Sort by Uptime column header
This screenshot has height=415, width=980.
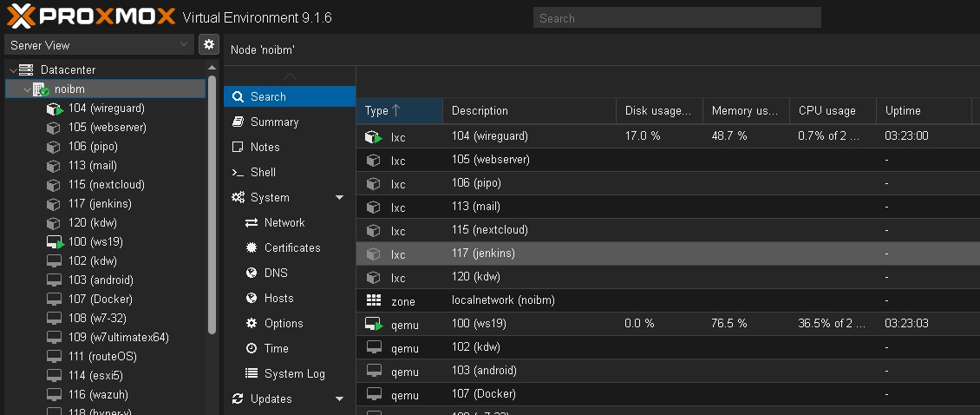click(924, 111)
